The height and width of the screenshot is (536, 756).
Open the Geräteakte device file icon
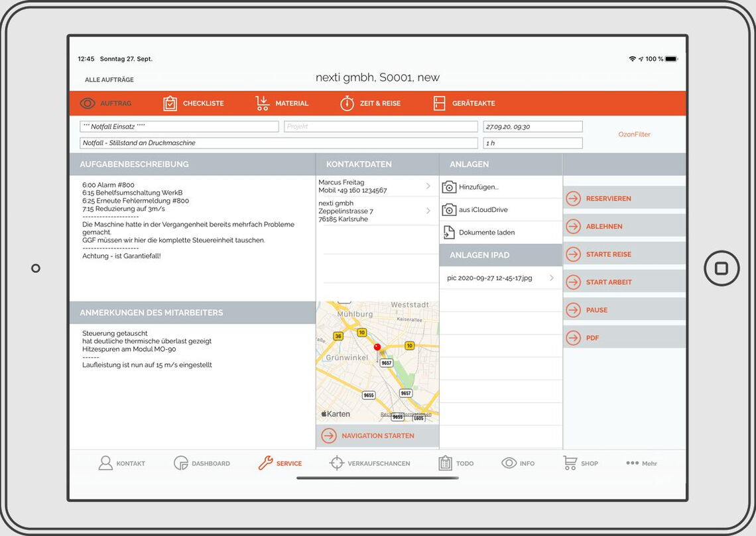tap(439, 103)
